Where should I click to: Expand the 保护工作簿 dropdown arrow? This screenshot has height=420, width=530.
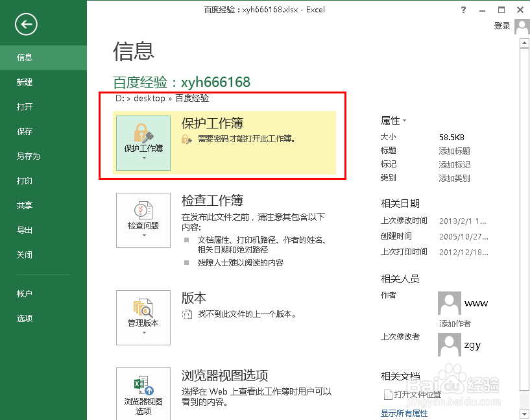tap(143, 159)
